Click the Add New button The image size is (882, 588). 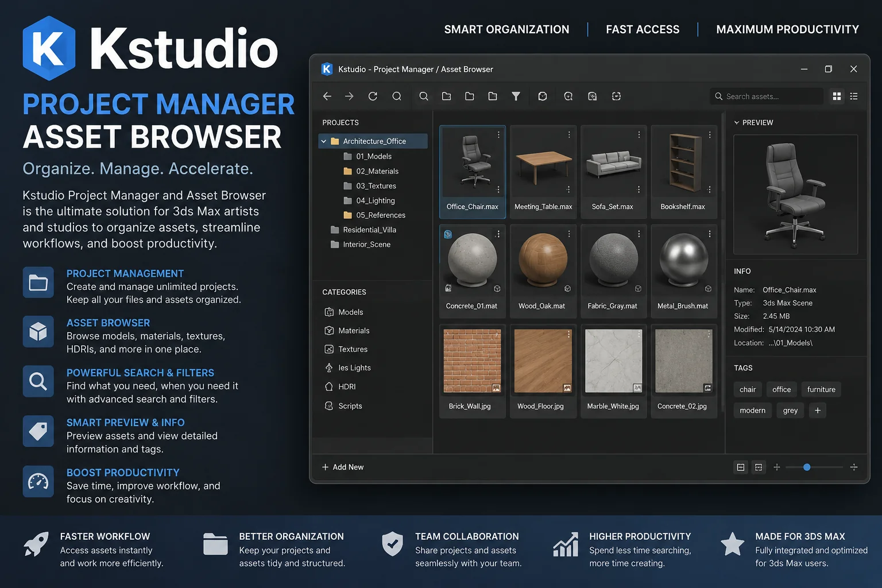point(343,467)
